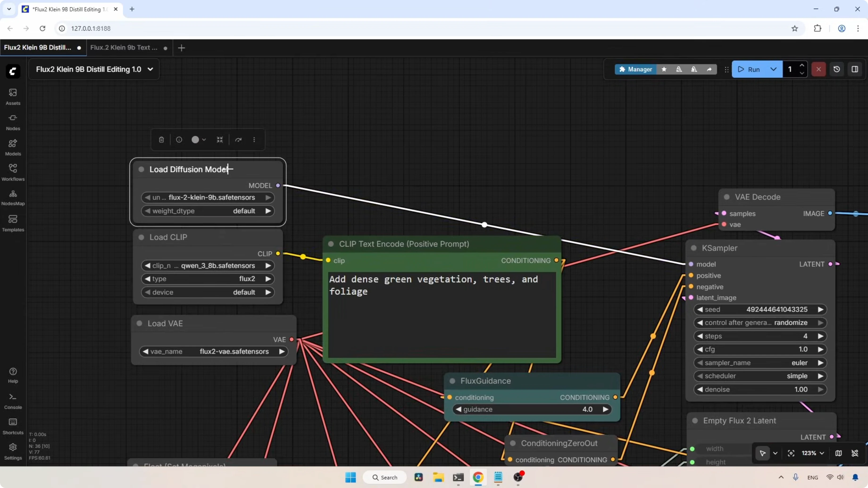The height and width of the screenshot is (488, 868).
Task: Open the Manager button
Action: [x=635, y=69]
